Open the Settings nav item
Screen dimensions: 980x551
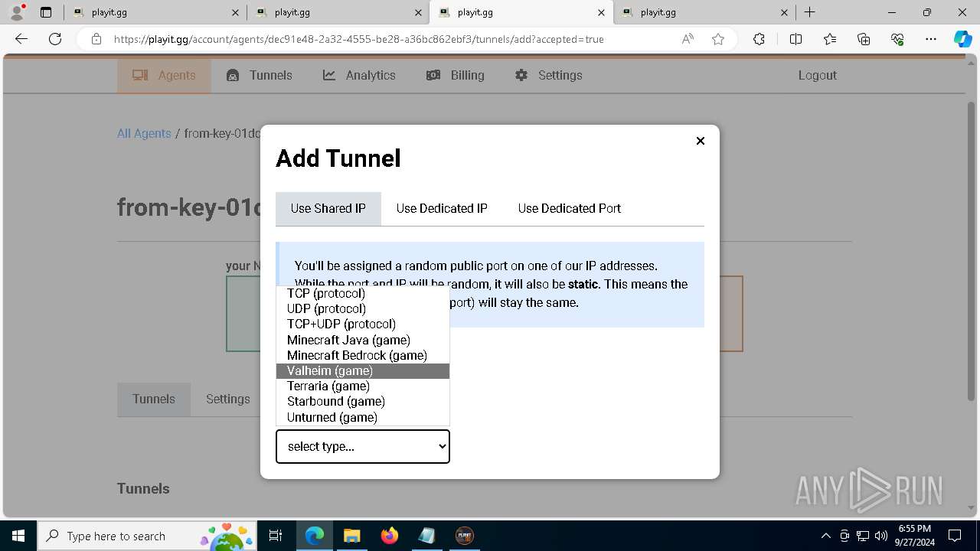[x=548, y=75]
